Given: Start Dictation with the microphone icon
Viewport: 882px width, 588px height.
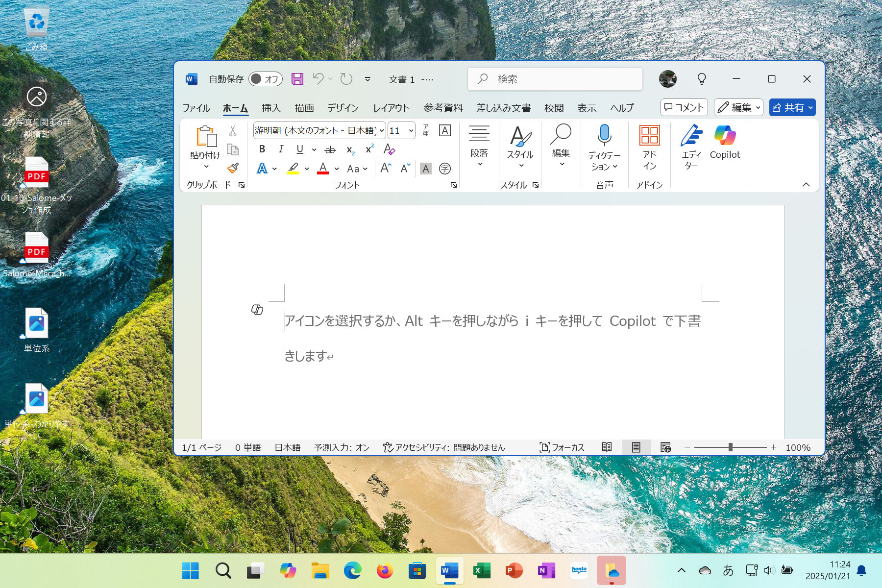Looking at the screenshot, I should [604, 147].
